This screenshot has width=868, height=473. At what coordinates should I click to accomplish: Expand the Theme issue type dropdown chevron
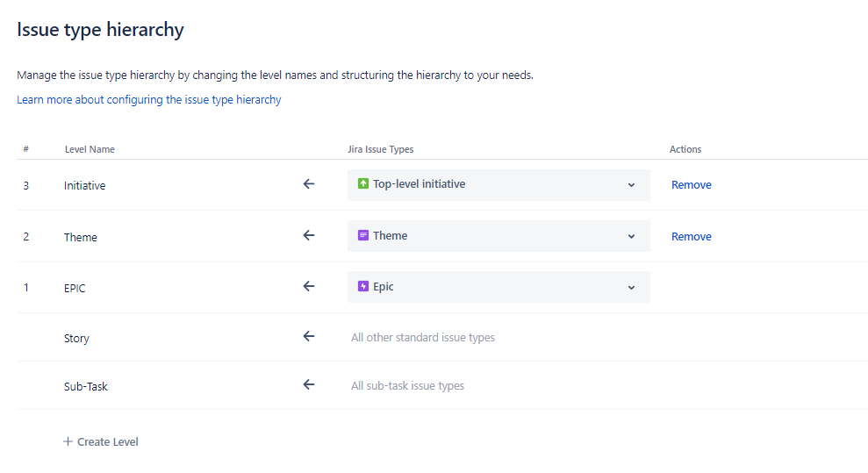(631, 236)
